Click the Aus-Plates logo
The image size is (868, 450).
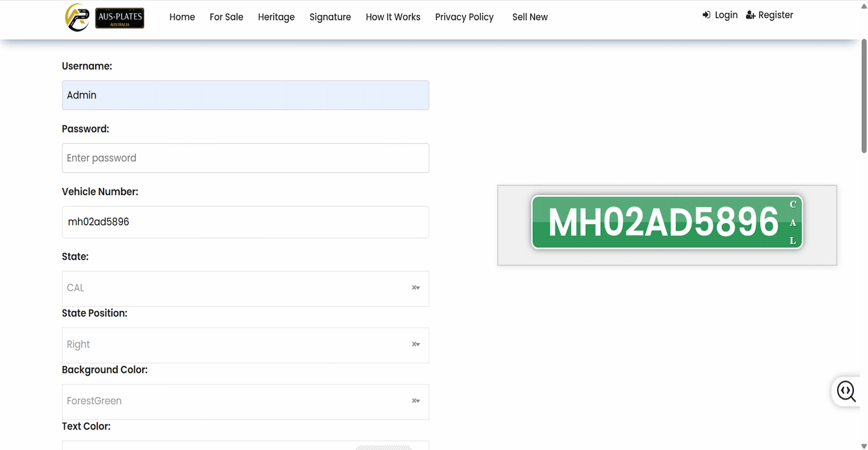105,17
